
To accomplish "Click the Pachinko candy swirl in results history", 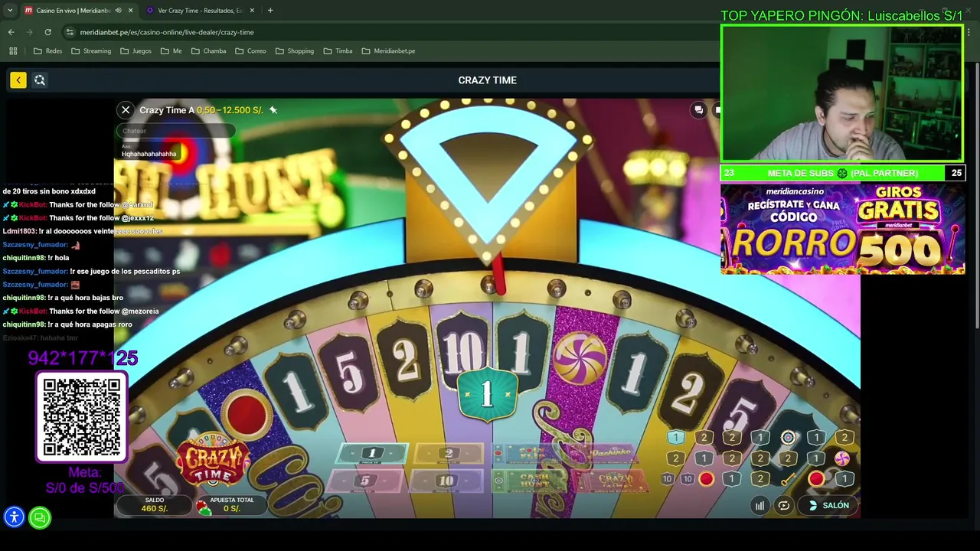I will tap(842, 458).
